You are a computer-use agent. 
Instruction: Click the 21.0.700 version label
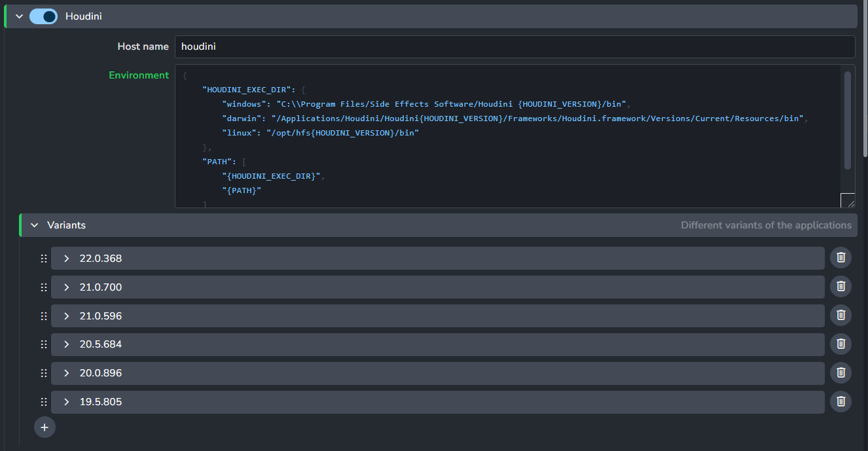[x=101, y=287]
